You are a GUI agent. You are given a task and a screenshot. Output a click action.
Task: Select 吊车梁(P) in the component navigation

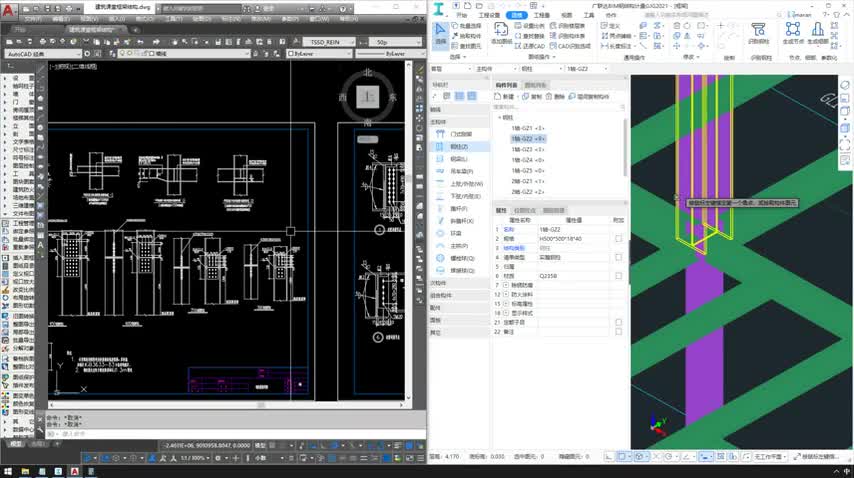460,171
